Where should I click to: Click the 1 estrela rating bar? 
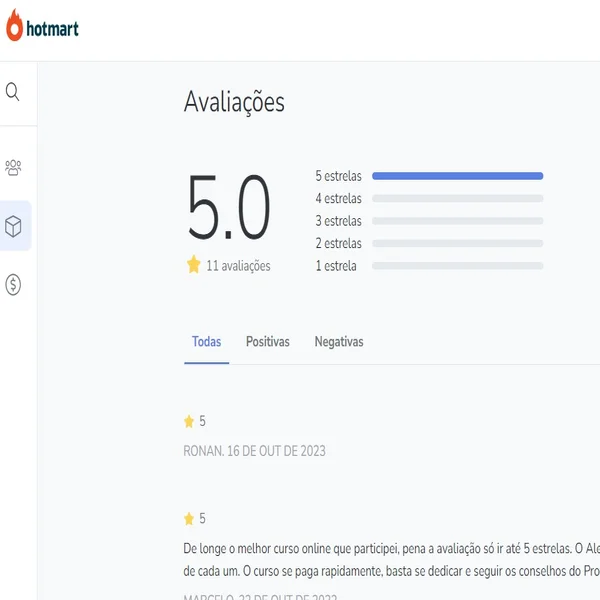click(458, 266)
